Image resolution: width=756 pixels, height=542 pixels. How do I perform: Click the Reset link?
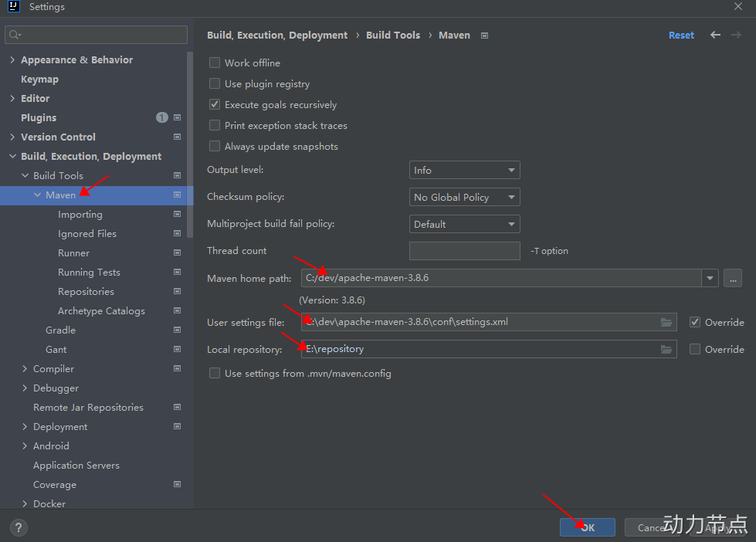[x=681, y=36]
